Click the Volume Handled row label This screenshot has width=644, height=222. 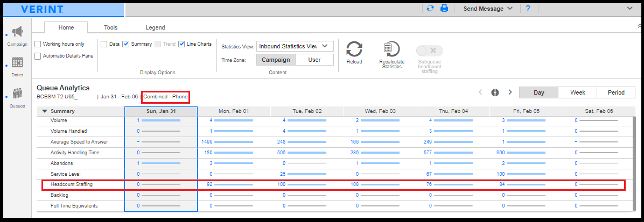click(68, 131)
